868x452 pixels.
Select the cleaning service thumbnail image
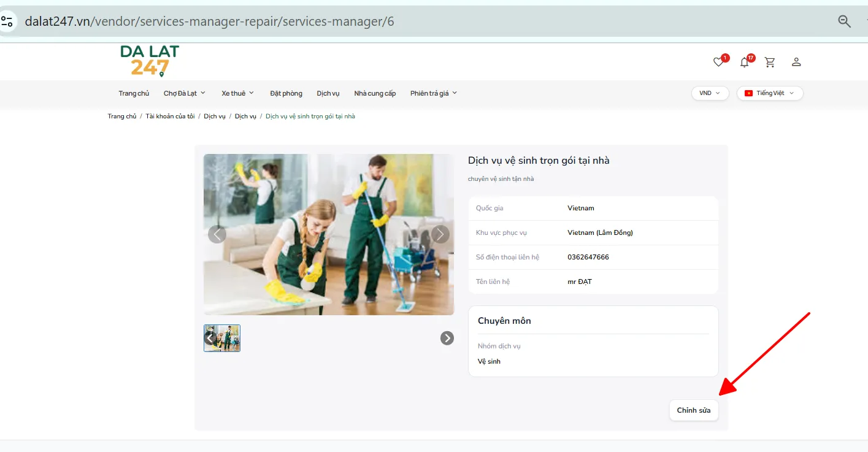pyautogui.click(x=222, y=338)
